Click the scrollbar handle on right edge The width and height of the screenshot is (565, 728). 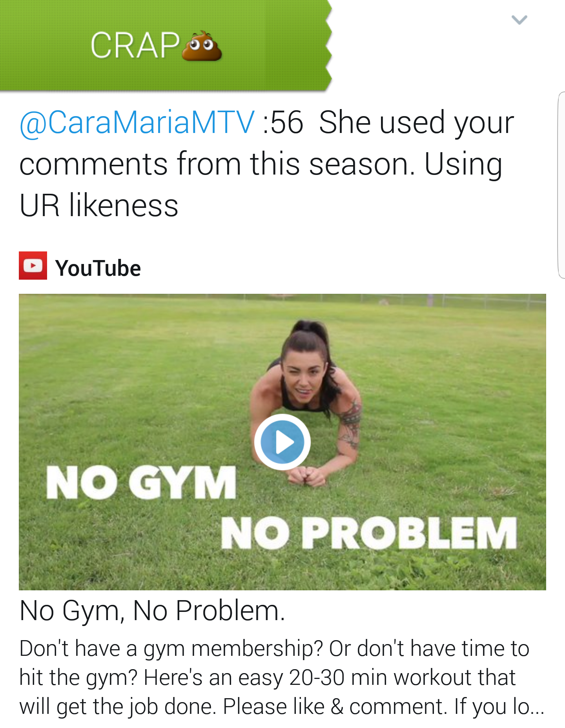(x=561, y=185)
